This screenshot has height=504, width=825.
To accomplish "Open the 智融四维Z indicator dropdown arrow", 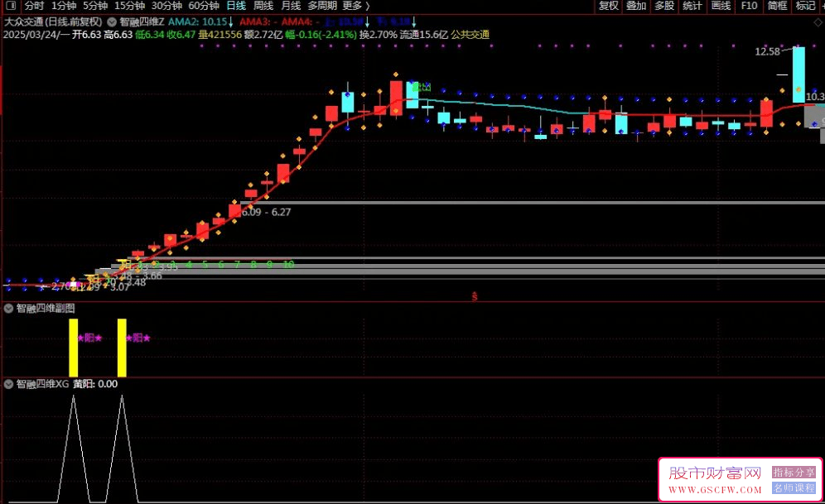I will click(x=112, y=22).
